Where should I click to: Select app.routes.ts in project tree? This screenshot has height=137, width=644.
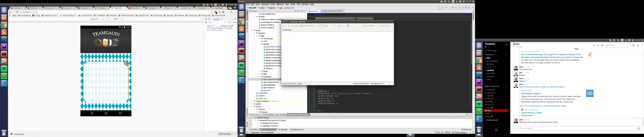click(x=269, y=88)
